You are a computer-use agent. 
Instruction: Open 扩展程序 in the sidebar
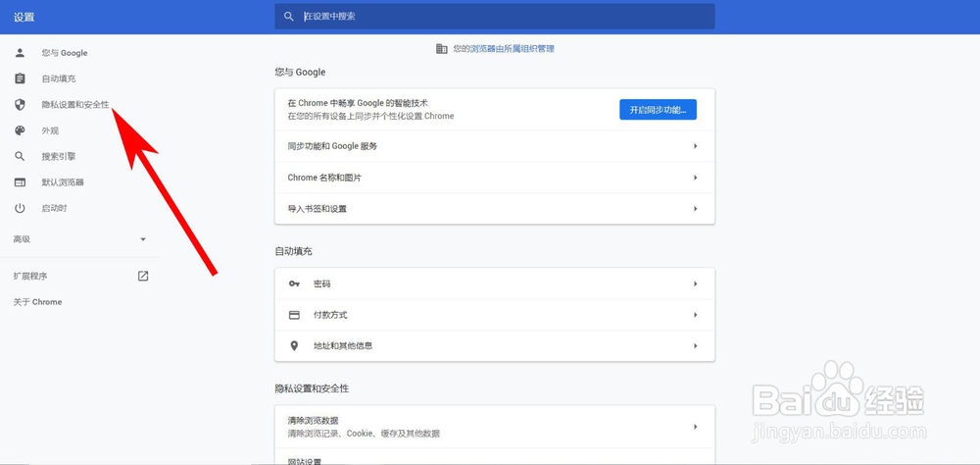[x=30, y=276]
